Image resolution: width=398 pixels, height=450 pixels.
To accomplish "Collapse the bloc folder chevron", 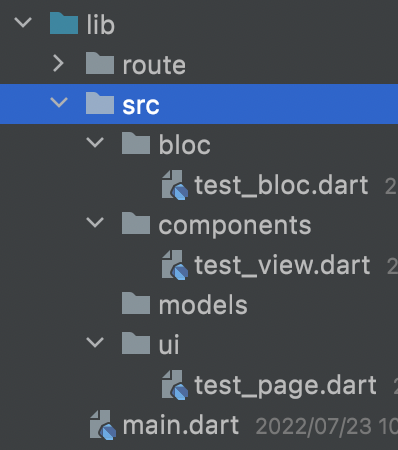I will point(95,143).
